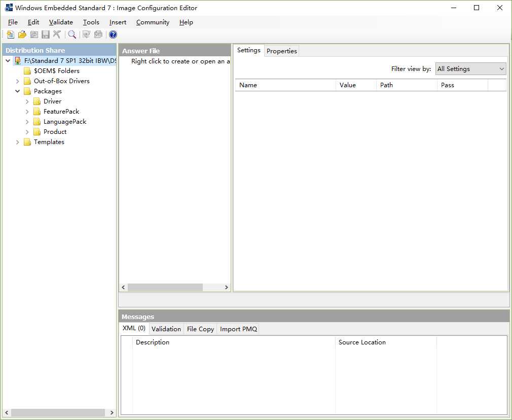Click the disabled validate toolbar icon
Image resolution: width=512 pixels, height=420 pixels.
click(86, 34)
